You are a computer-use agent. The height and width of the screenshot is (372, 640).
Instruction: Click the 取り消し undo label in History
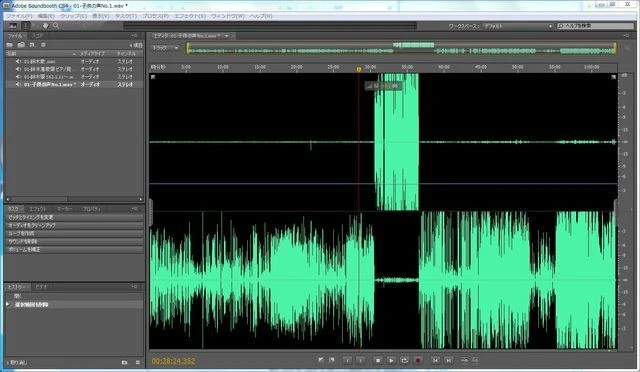pyautogui.click(x=18, y=363)
